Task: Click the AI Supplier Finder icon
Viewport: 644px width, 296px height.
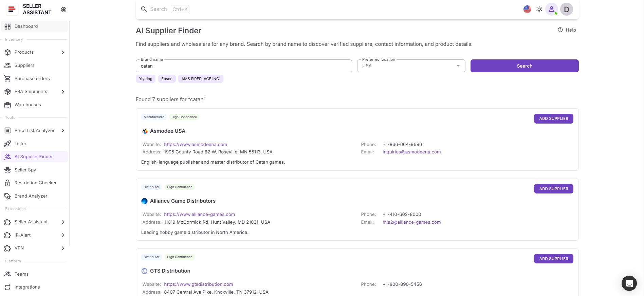Action: click(7, 156)
